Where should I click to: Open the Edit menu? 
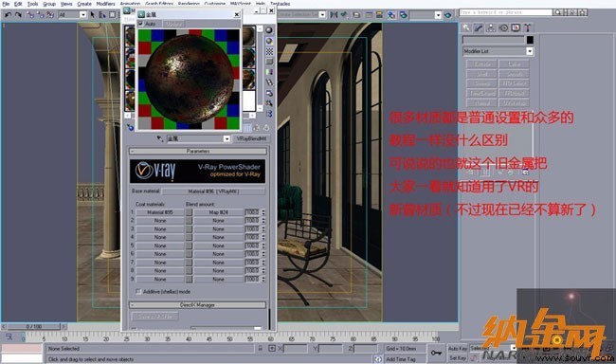[18, 4]
